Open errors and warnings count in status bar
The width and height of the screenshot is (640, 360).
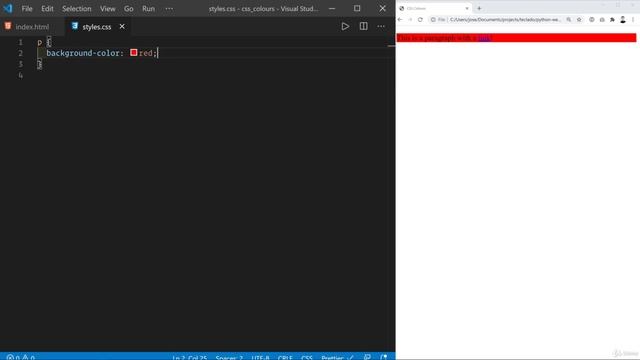20,357
